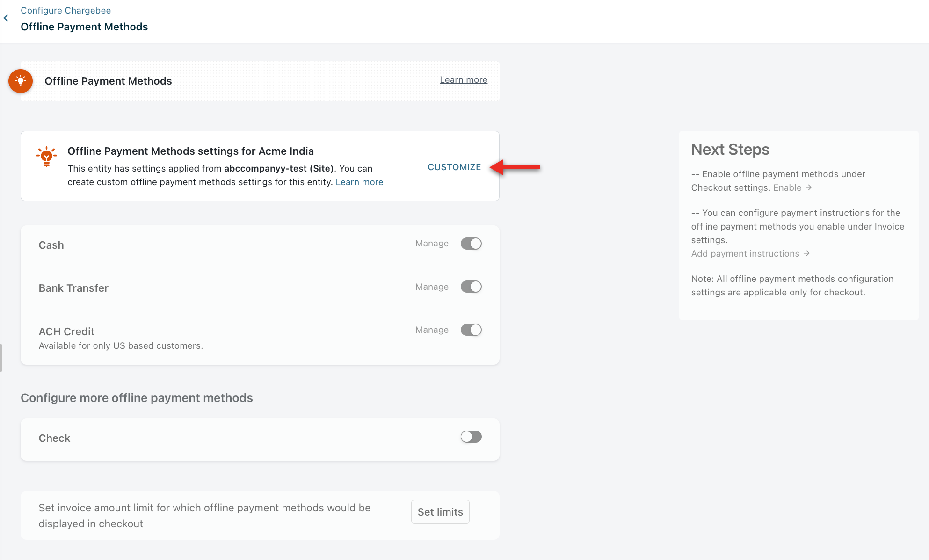Viewport: 929px width, 560px height.
Task: Click the lightbulb icon in Acme India card
Action: click(x=46, y=157)
